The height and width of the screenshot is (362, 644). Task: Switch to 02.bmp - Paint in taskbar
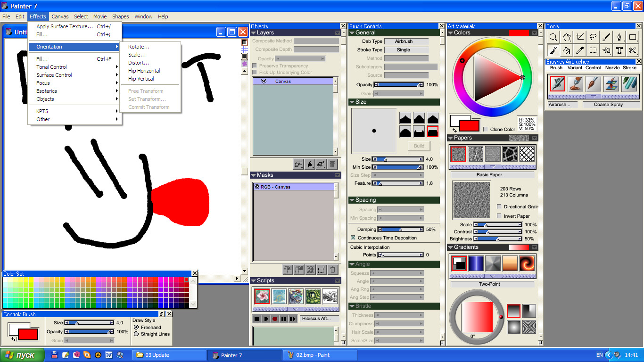tap(320, 355)
